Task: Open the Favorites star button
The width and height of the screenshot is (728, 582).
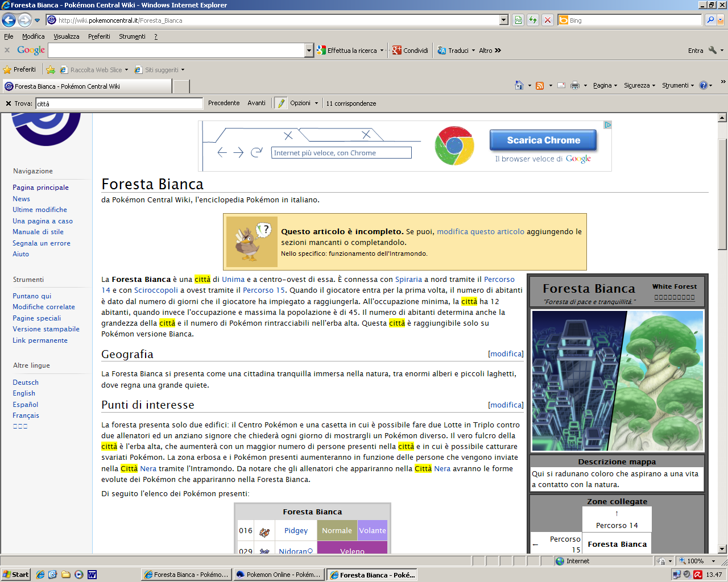Action: coord(19,69)
